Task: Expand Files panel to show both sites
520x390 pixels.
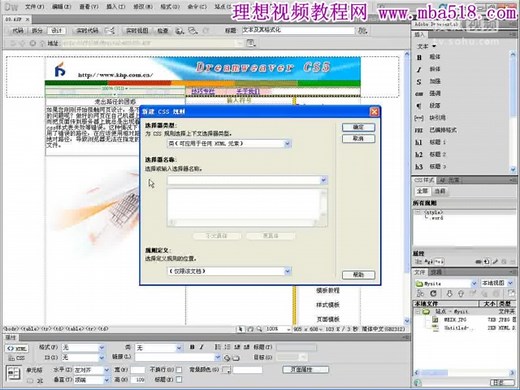Action: 511,293
